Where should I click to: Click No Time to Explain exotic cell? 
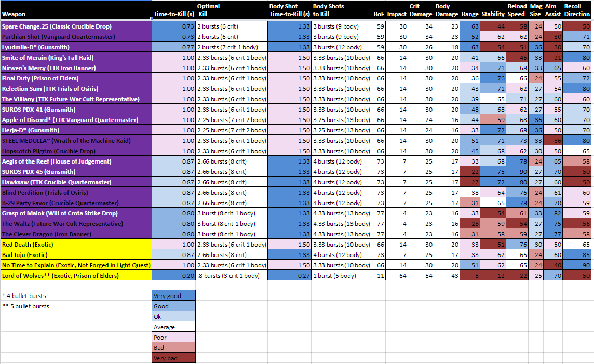pyautogui.click(x=76, y=265)
